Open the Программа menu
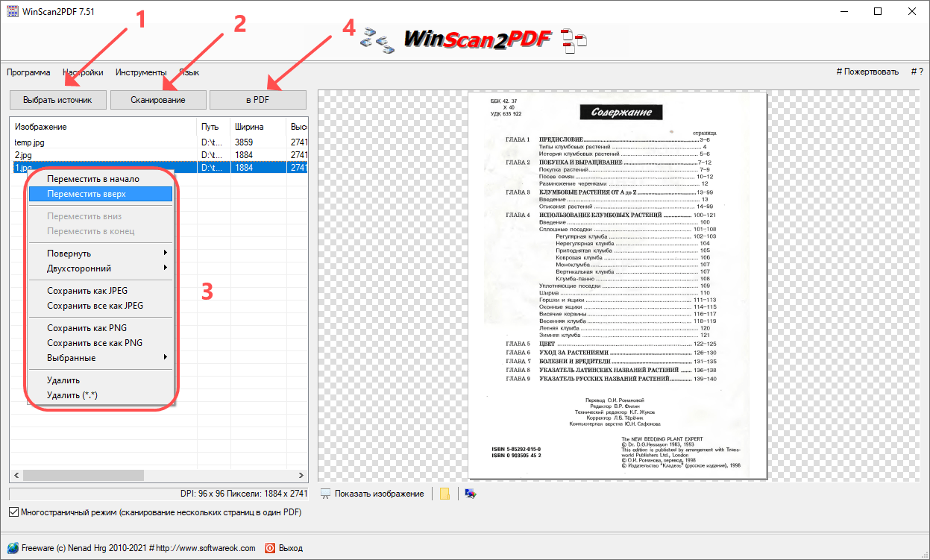930x560 pixels. click(28, 72)
